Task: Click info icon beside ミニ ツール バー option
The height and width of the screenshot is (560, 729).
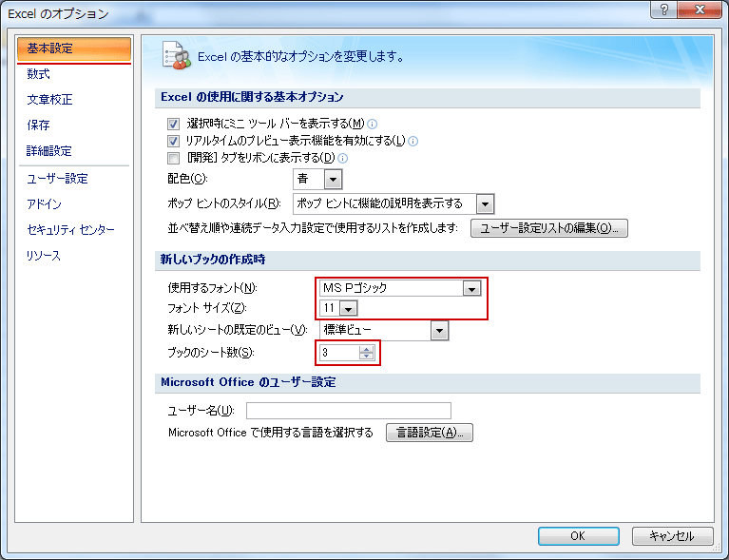Action: (372, 125)
